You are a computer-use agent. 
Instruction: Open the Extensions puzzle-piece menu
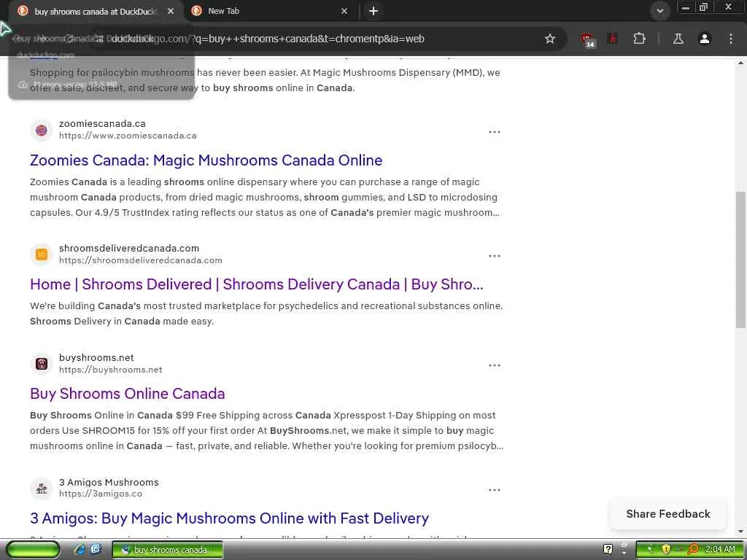click(639, 39)
